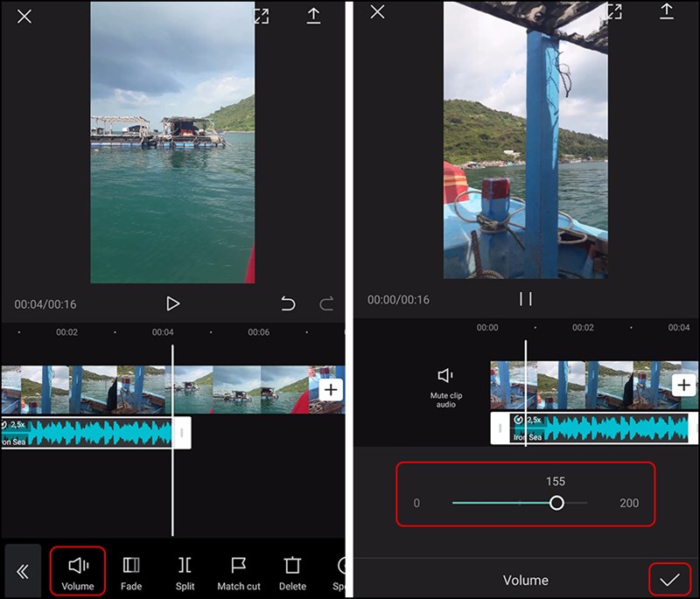
Task: Select the Match cut tool
Action: (238, 570)
